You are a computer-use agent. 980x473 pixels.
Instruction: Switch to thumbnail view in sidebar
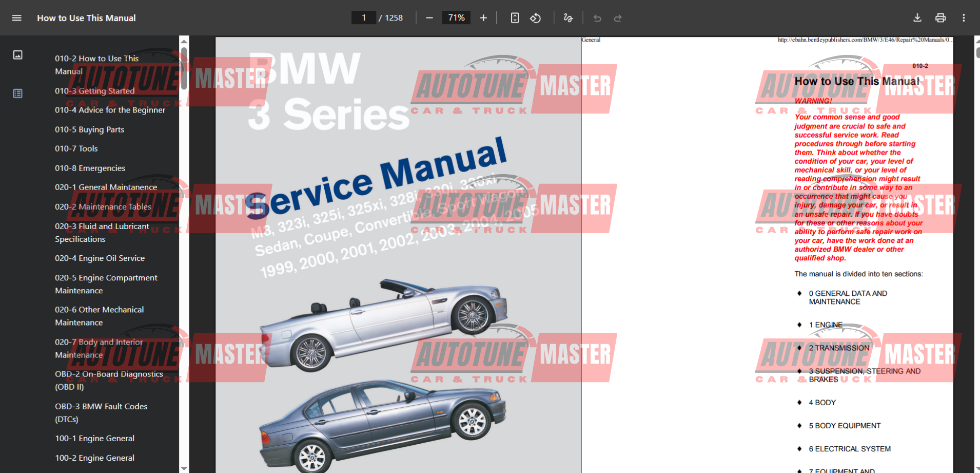tap(18, 55)
